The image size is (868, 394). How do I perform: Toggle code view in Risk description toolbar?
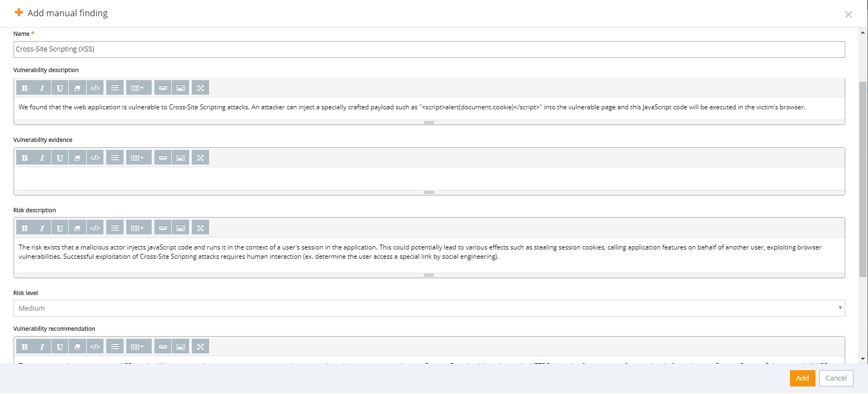click(x=95, y=228)
